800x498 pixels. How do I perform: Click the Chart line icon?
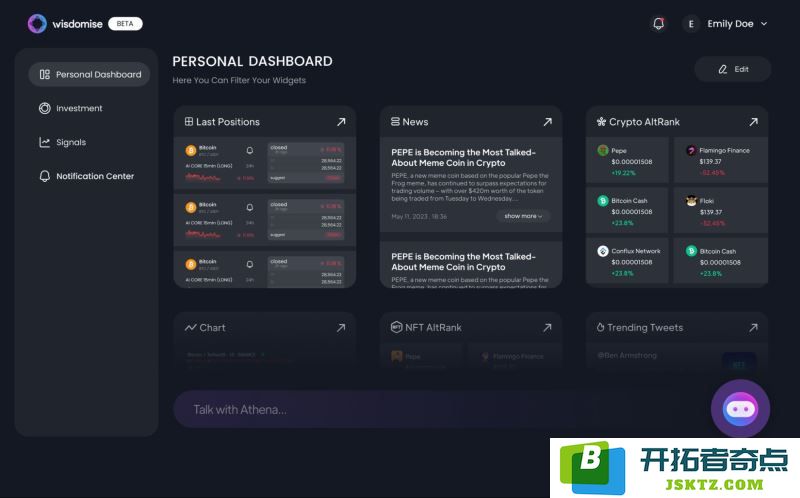click(190, 328)
